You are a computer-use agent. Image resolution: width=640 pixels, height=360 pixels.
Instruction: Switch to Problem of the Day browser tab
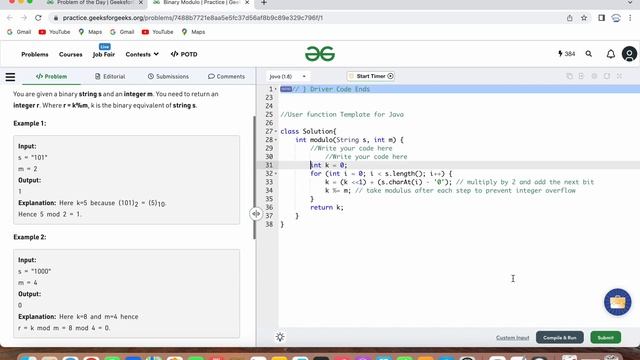click(95, 3)
